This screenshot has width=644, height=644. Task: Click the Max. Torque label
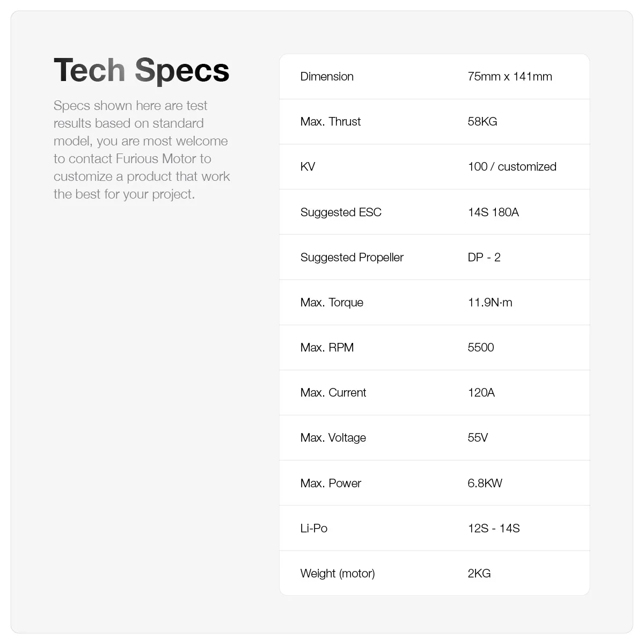332,302
